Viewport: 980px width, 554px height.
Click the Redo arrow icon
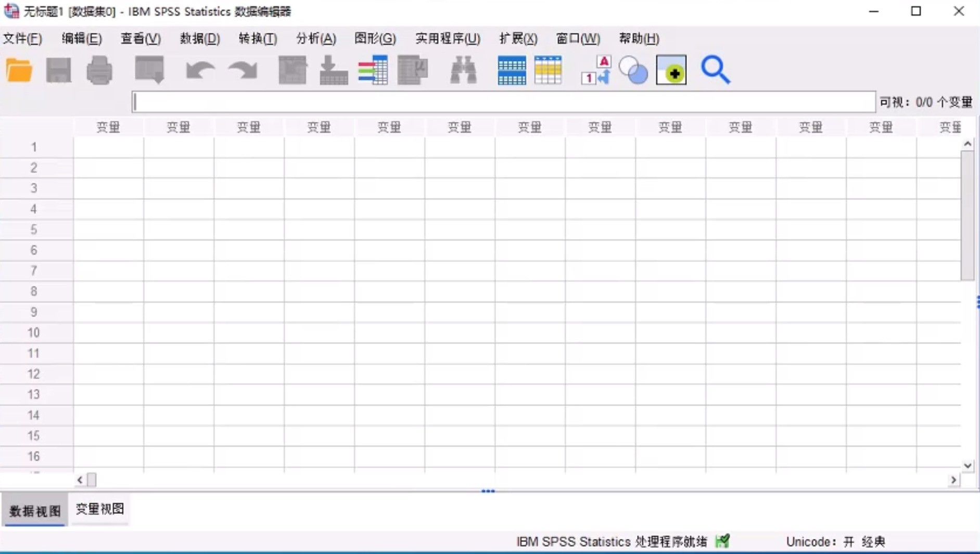coord(242,70)
